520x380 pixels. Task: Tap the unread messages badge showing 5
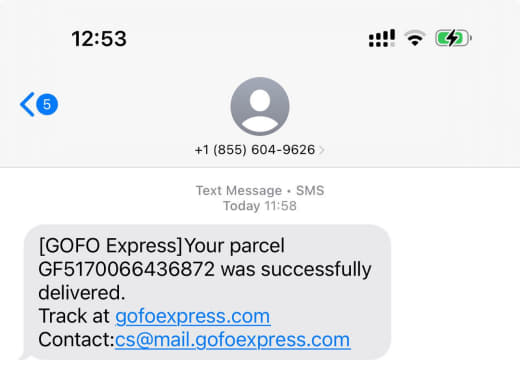coord(47,104)
